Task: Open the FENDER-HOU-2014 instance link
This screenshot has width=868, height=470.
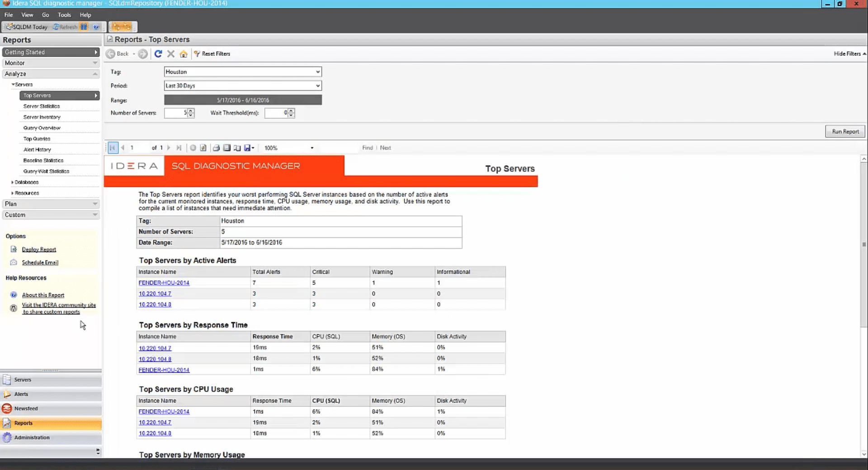Action: coord(164,282)
